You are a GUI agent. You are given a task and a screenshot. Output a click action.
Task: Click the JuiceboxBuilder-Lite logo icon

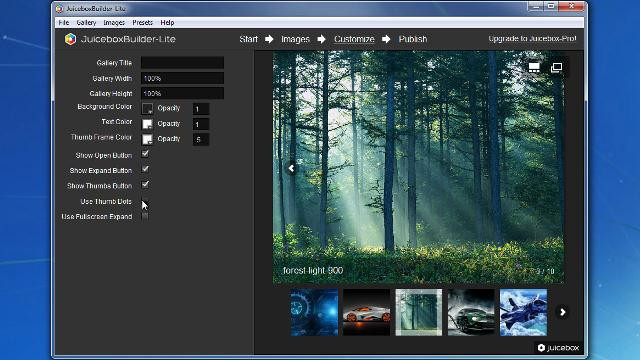pos(70,39)
